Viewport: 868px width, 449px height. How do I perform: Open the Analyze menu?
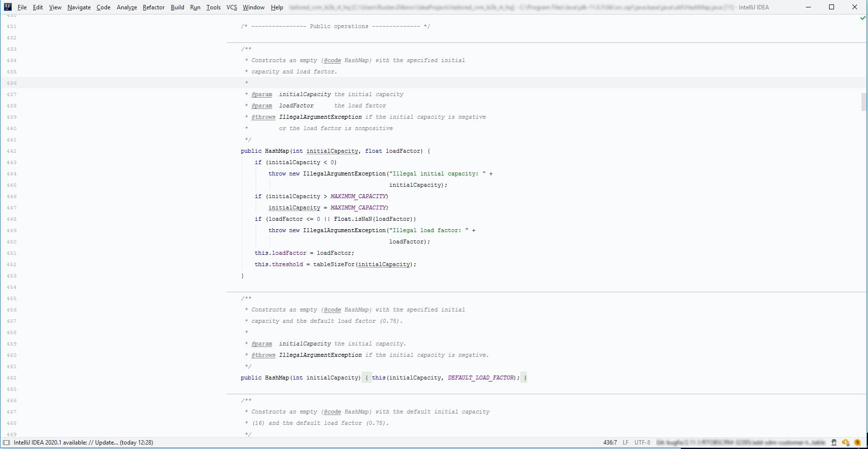[127, 7]
